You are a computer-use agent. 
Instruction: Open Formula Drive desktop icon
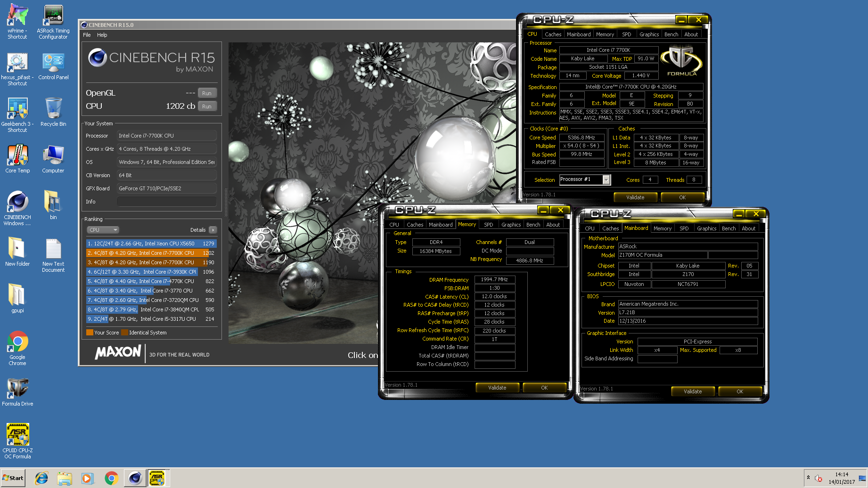(x=17, y=392)
